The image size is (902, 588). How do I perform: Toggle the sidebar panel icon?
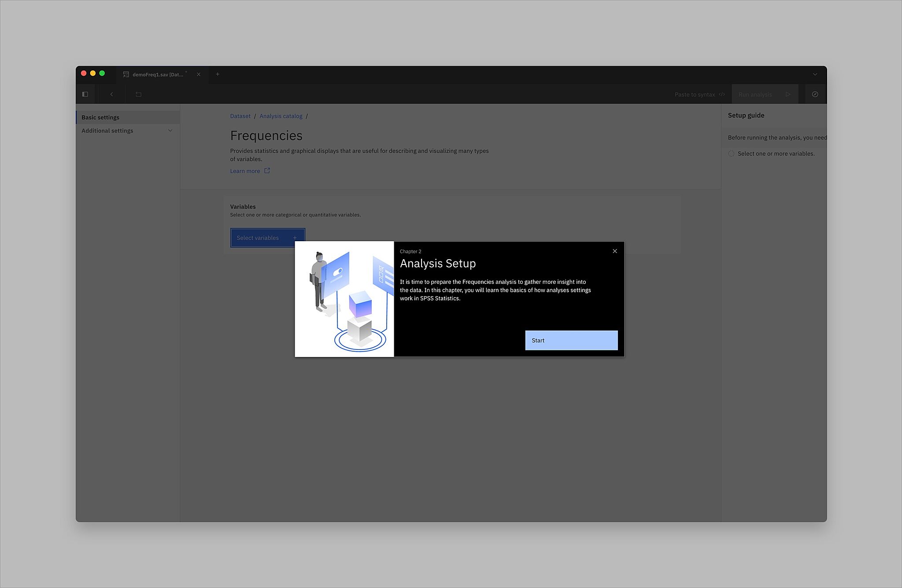[x=85, y=94]
